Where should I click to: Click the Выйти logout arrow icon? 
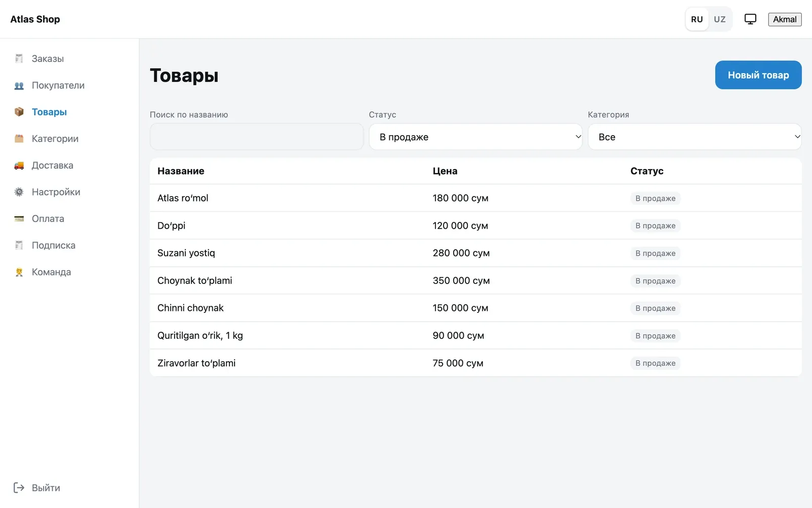[x=19, y=488]
